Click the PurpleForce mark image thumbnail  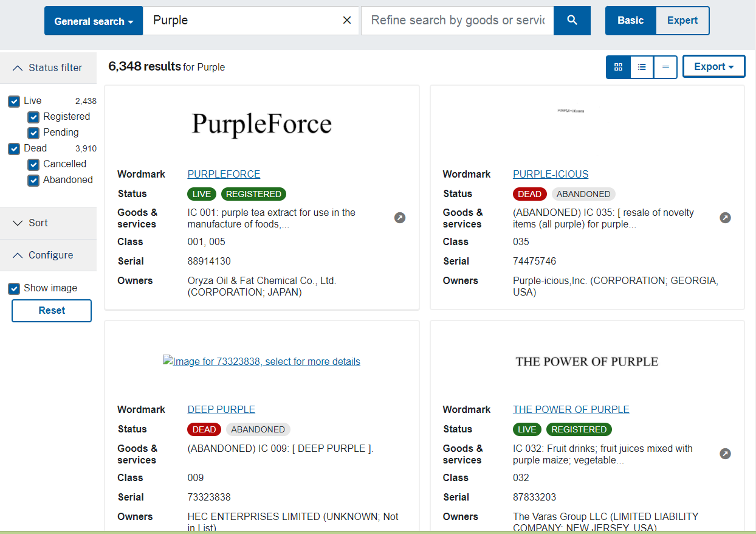261,124
